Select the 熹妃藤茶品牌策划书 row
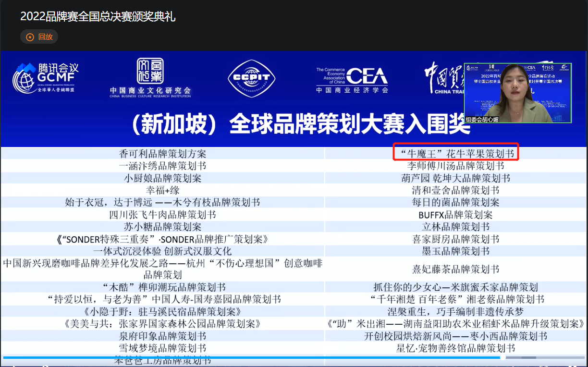588x367 pixels. point(455,269)
